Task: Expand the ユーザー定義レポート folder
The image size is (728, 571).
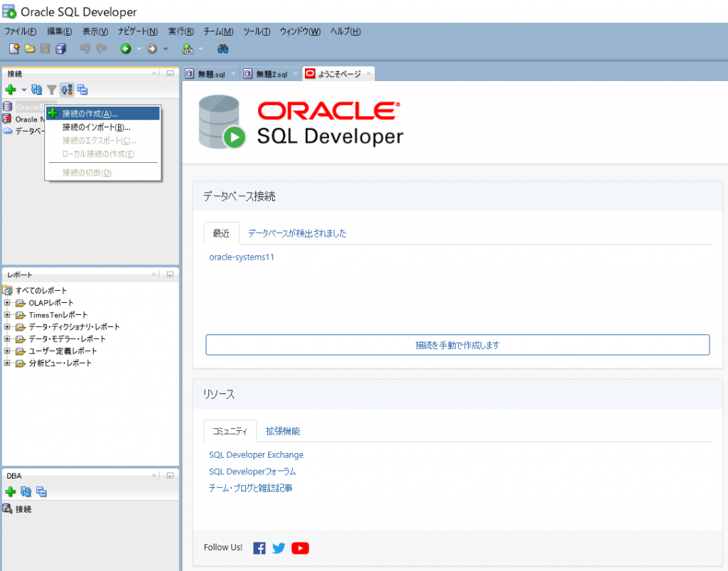Action: (7, 351)
